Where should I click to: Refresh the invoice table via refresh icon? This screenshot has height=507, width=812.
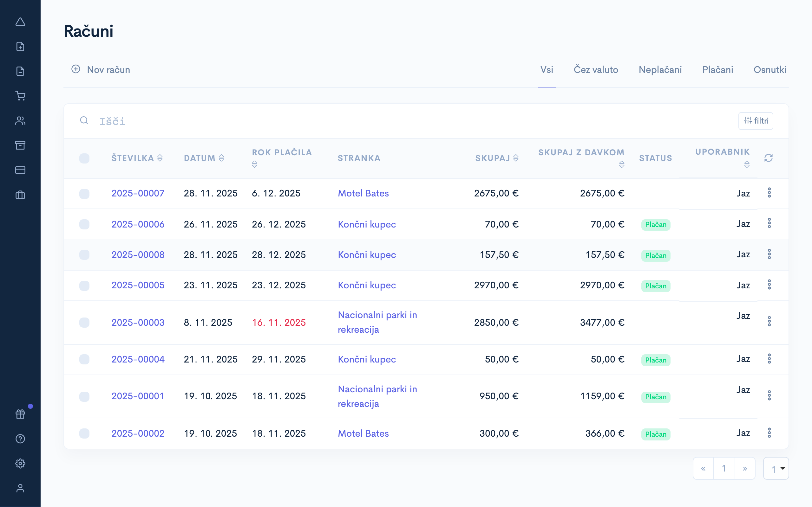pyautogui.click(x=769, y=158)
